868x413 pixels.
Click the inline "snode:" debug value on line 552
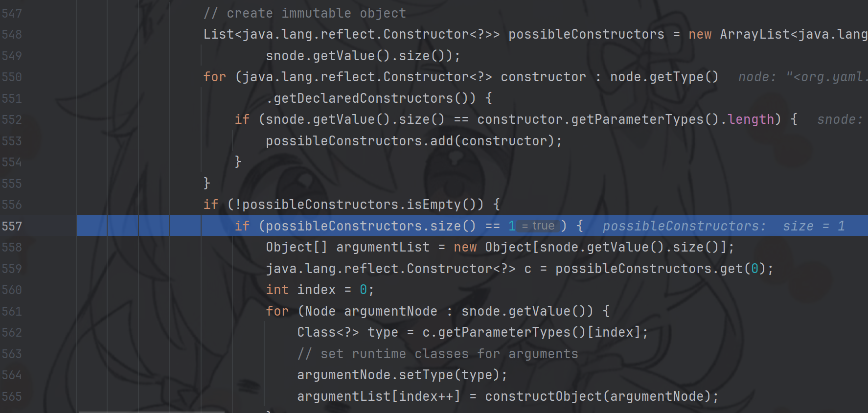840,120
